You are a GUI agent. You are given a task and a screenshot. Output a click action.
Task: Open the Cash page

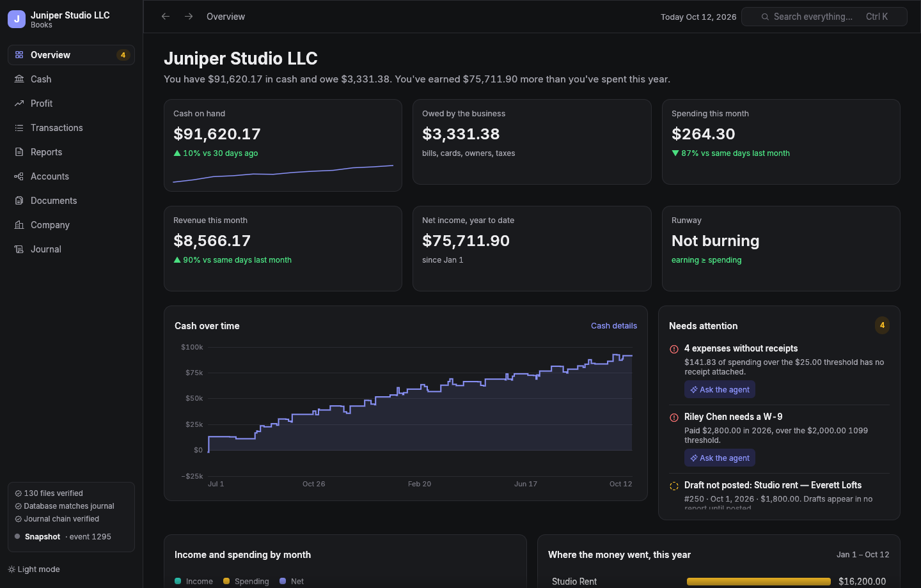coord(71,79)
